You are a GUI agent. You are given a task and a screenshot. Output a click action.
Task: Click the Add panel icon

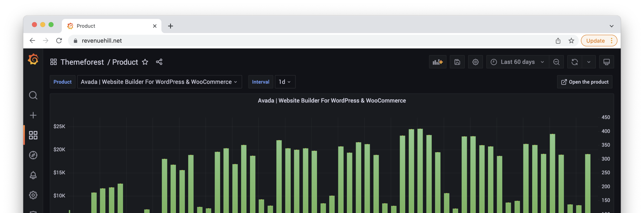pos(437,62)
